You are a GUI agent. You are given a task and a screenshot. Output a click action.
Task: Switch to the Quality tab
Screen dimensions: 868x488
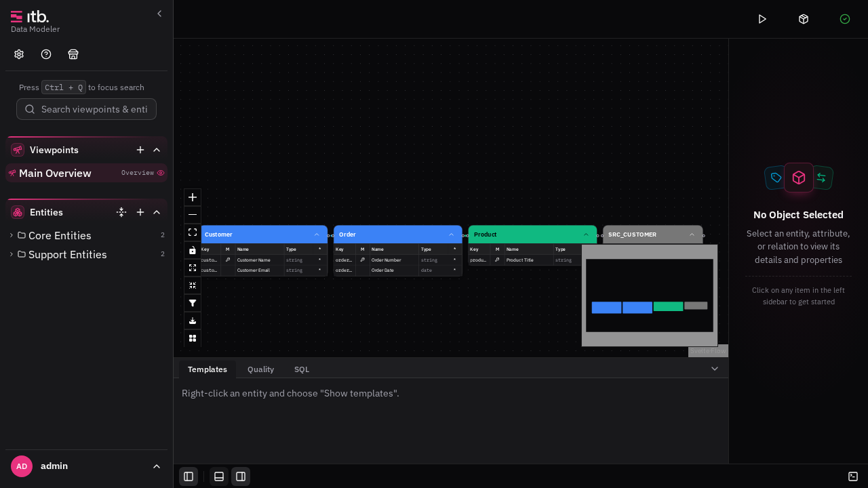pos(261,369)
